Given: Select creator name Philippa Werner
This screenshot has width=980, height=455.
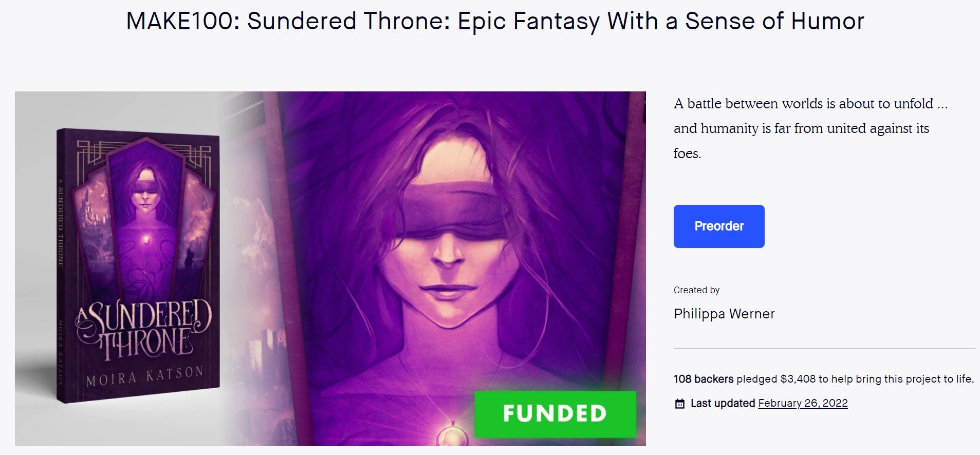Looking at the screenshot, I should tap(724, 314).
